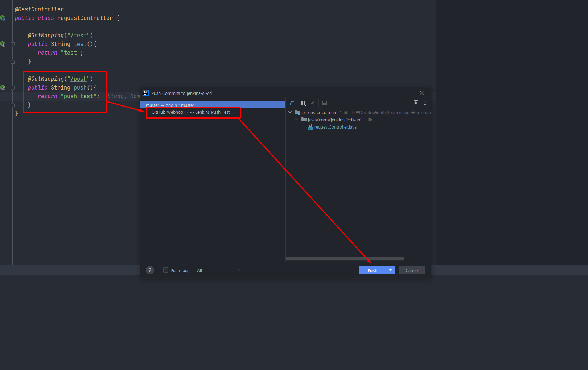Select the master → origin : master branch row

point(213,105)
